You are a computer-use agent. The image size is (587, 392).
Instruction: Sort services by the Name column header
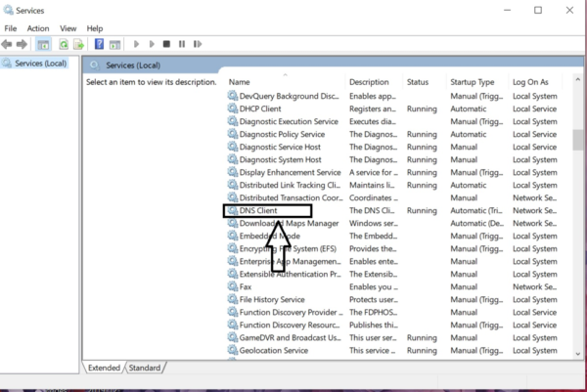(240, 82)
